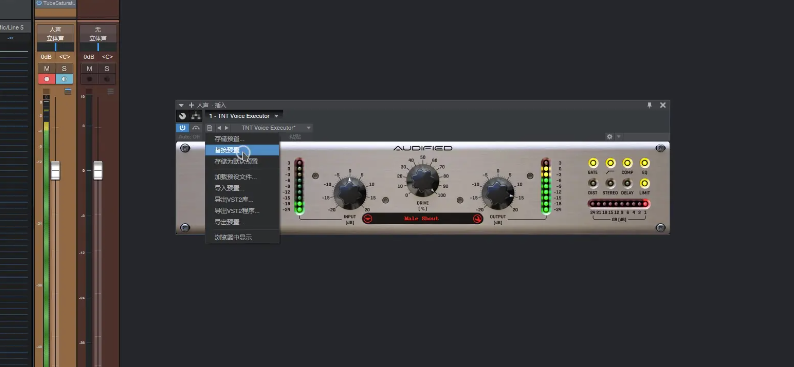Click the red wrench icon on display
Viewport: 794px width, 367px height.
pyautogui.click(x=477, y=219)
